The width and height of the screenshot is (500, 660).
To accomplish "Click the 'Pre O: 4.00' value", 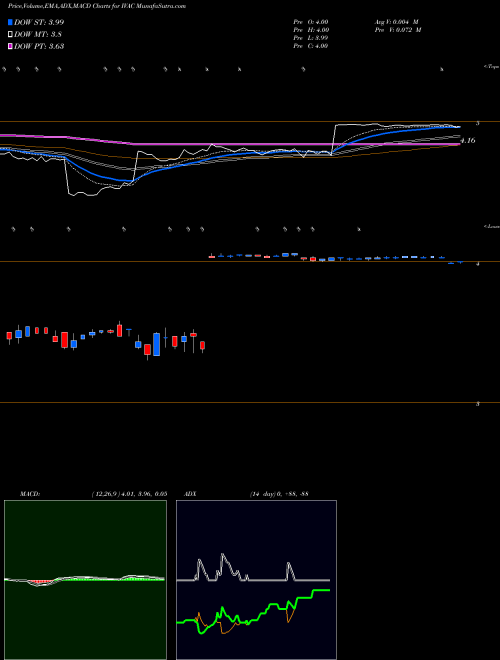I will pos(311,22).
